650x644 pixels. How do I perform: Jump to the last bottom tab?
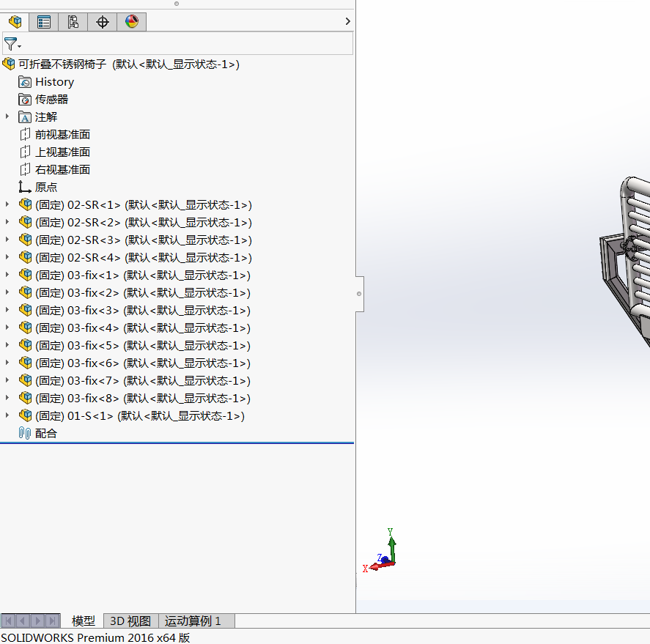pos(52,621)
